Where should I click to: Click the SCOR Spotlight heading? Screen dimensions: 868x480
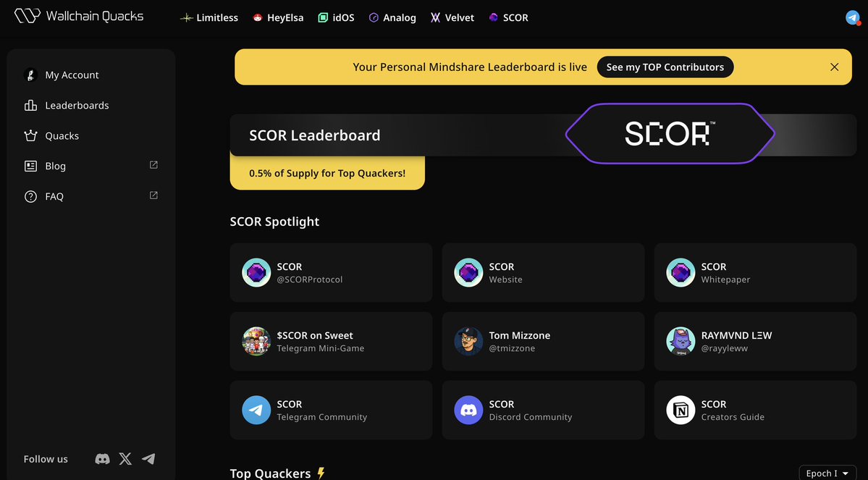pyautogui.click(x=274, y=222)
